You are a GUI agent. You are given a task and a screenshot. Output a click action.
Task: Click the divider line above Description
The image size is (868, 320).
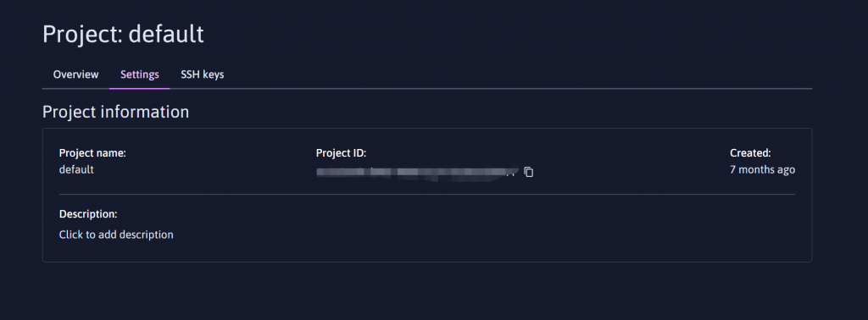click(427, 194)
